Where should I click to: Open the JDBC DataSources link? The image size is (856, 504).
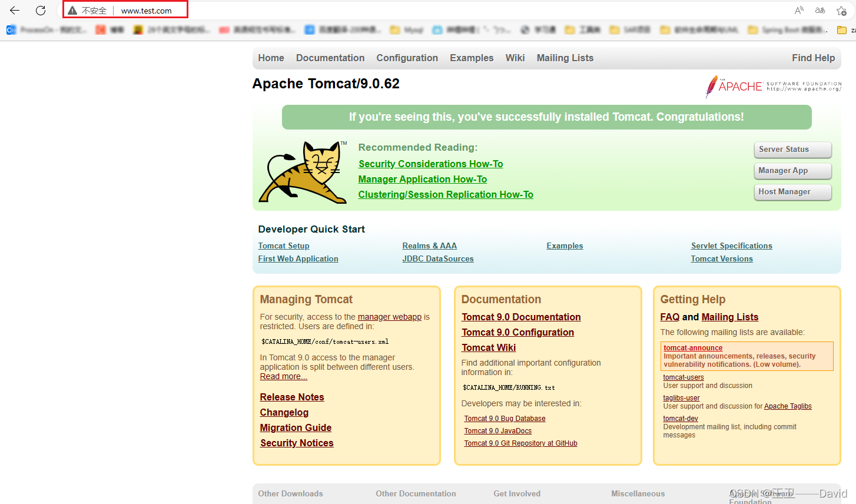coord(438,258)
